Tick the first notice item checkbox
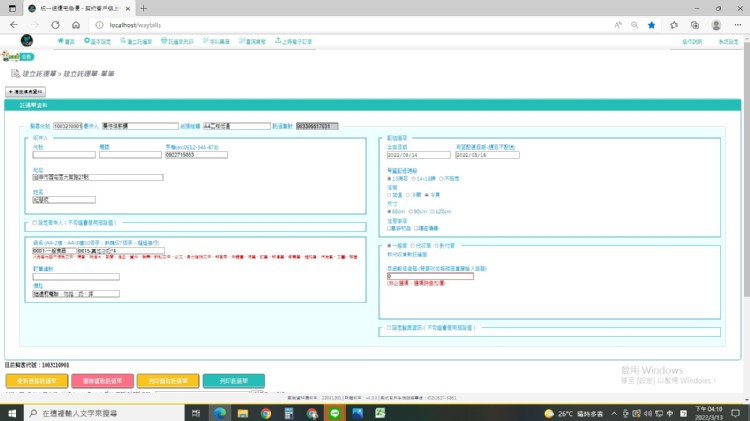Viewport: 750px width, 421px height. 389,228
